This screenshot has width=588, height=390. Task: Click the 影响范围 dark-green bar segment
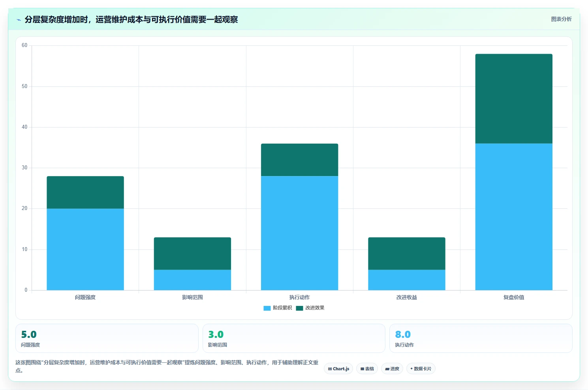click(x=192, y=253)
